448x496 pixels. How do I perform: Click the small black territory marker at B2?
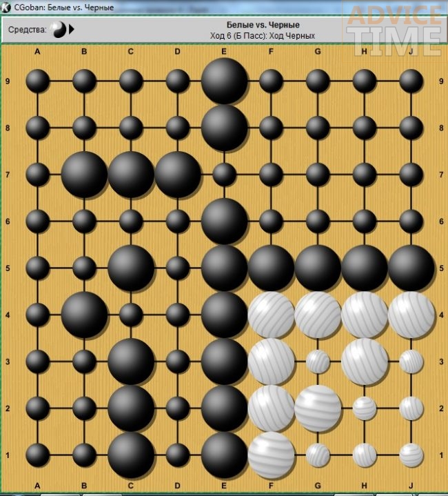coord(84,408)
